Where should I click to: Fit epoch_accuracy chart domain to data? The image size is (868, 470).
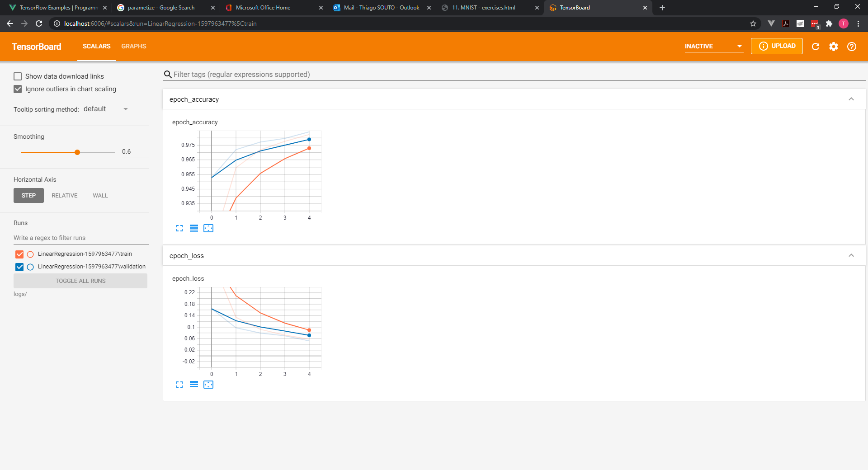pyautogui.click(x=208, y=228)
